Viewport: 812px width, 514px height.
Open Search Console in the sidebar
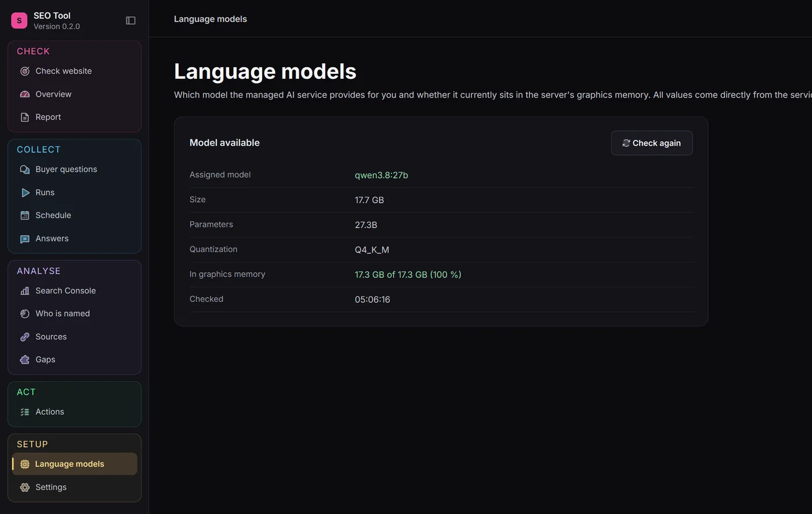(74, 291)
